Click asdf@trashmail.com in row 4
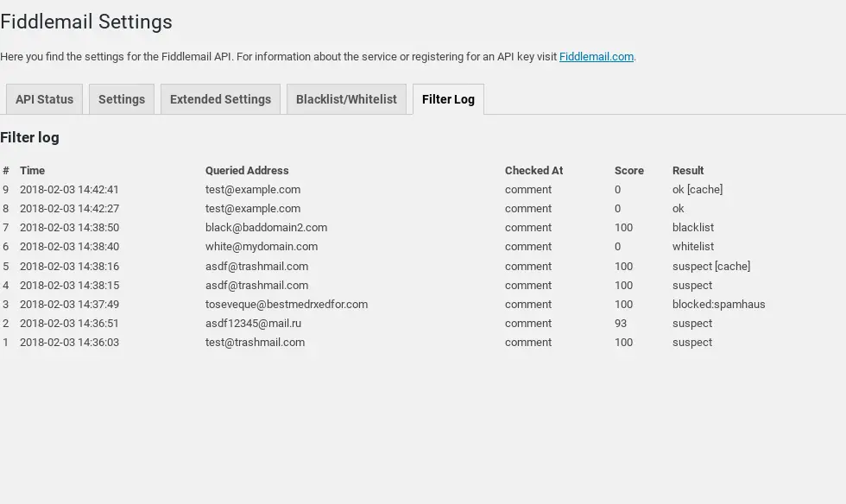This screenshot has width=846, height=504. (257, 285)
